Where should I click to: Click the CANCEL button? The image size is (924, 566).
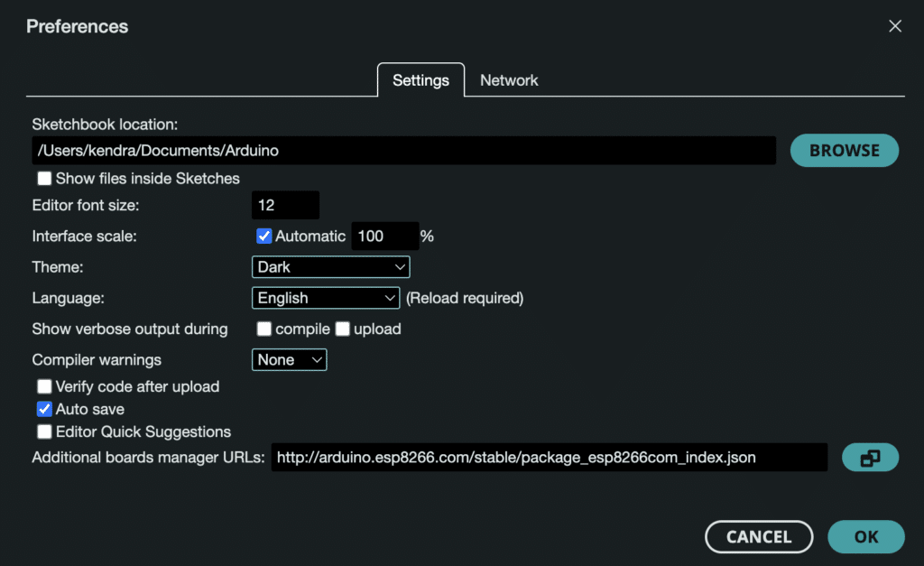(759, 536)
